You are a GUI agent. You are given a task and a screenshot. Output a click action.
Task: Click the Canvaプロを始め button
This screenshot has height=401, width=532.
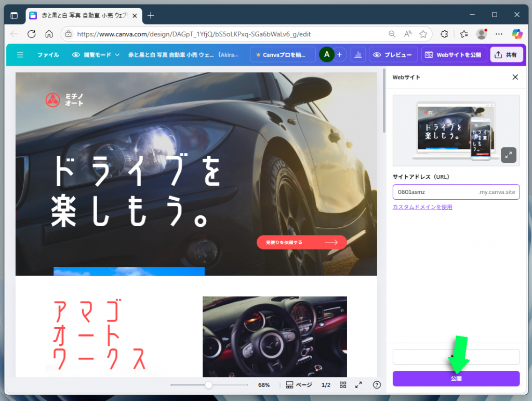pyautogui.click(x=283, y=54)
